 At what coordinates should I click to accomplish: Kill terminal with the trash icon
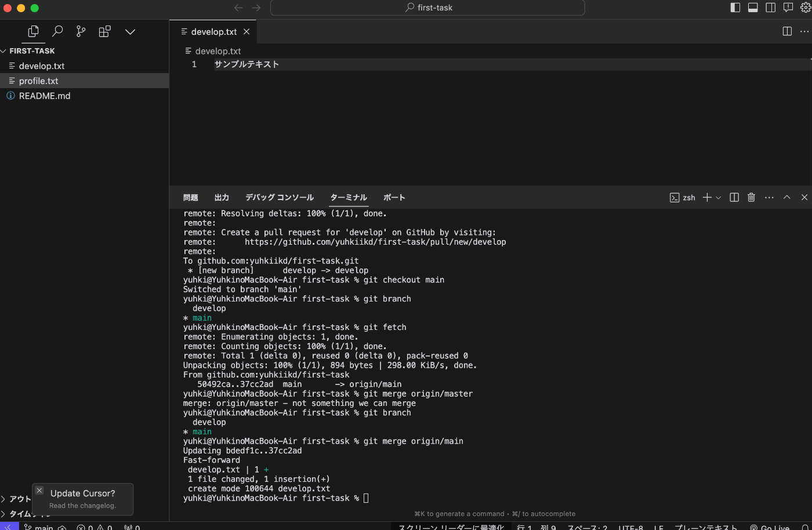[752, 198]
